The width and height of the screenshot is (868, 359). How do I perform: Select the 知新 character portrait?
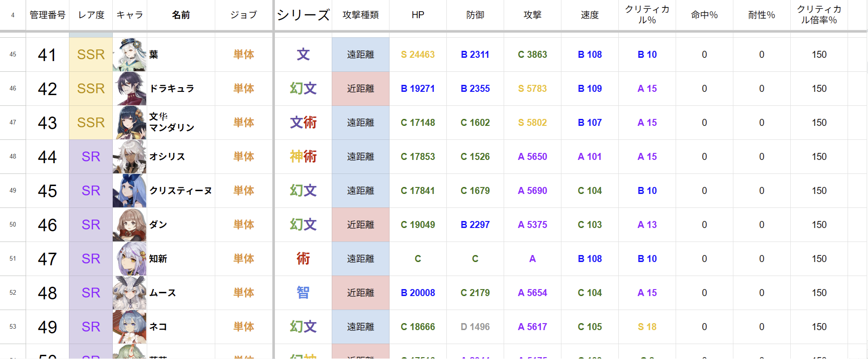coord(130,259)
